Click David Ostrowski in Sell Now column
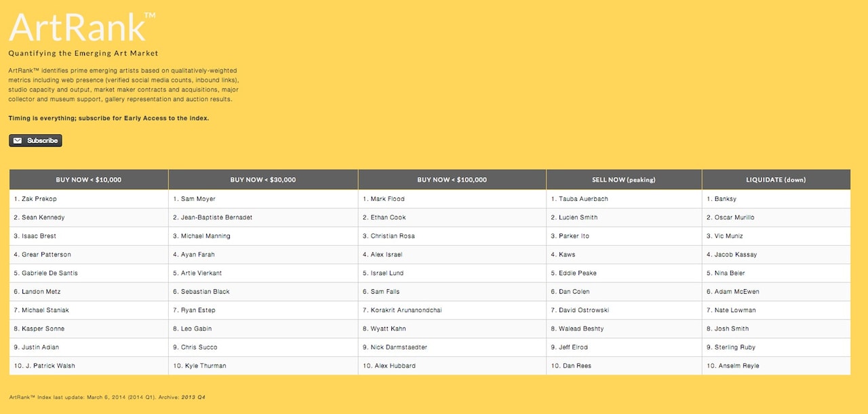Screen dimensions: 868x414 pos(584,310)
